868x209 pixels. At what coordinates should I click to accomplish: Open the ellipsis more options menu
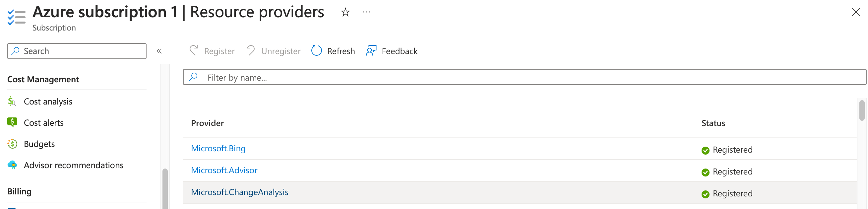366,13
